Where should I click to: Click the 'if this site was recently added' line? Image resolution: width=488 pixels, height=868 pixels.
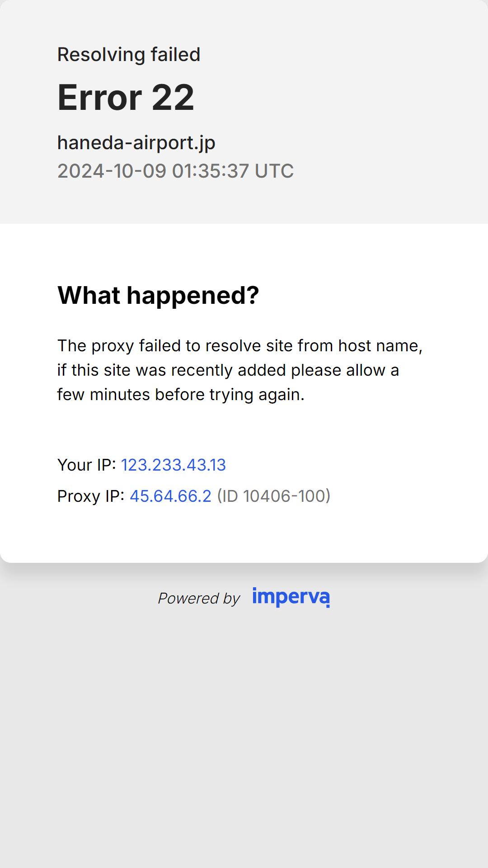[x=228, y=370]
